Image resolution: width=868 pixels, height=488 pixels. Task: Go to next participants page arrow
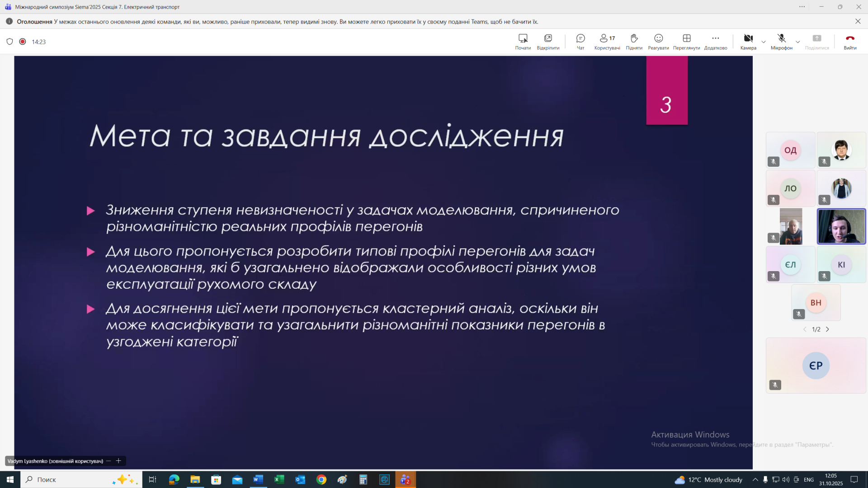(x=828, y=329)
